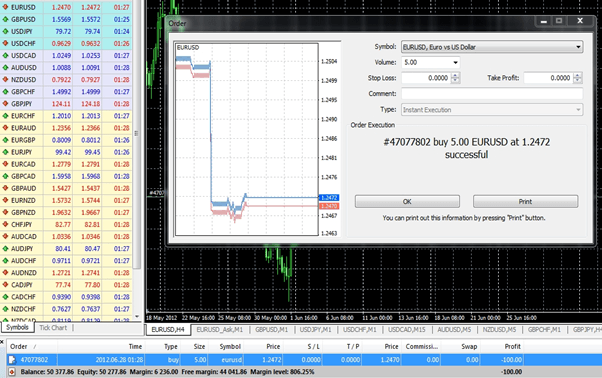Click the EURGBP symbol icon
Screen dimensions: 602x378
tap(5, 140)
